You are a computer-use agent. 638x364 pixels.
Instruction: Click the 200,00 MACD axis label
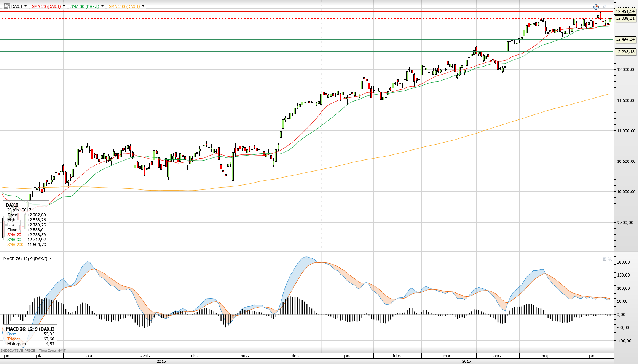[x=623, y=262]
